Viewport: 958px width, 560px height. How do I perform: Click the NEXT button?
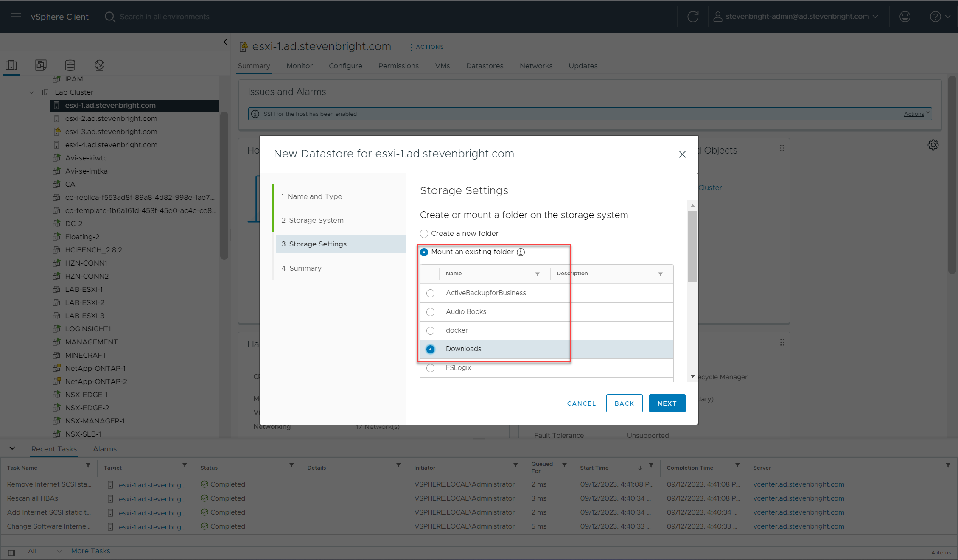(x=667, y=403)
